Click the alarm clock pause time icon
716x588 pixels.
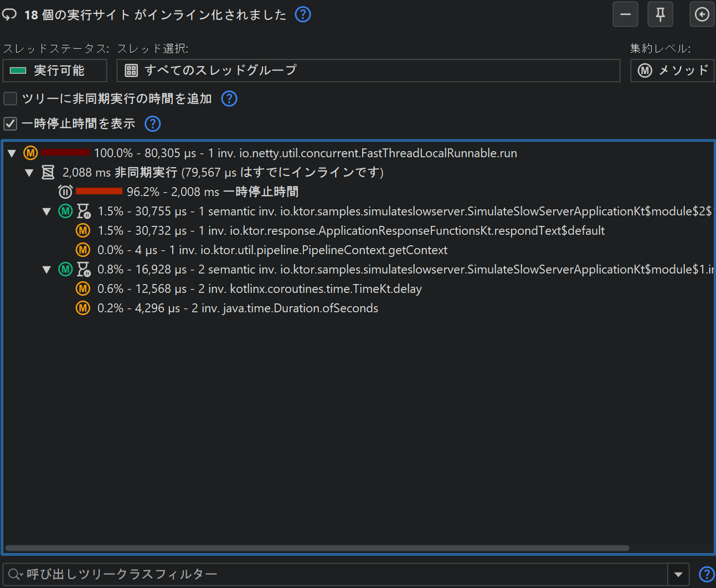pyautogui.click(x=65, y=192)
